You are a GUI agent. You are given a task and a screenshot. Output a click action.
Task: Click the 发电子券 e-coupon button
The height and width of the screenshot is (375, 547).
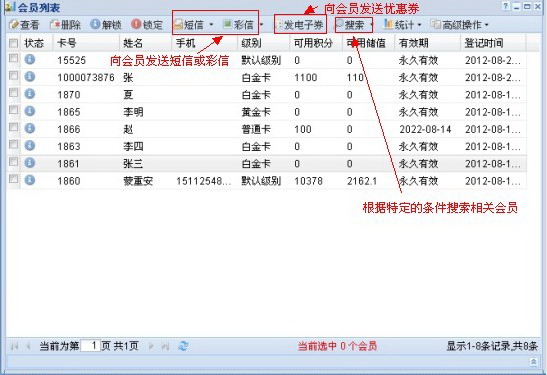pos(300,25)
